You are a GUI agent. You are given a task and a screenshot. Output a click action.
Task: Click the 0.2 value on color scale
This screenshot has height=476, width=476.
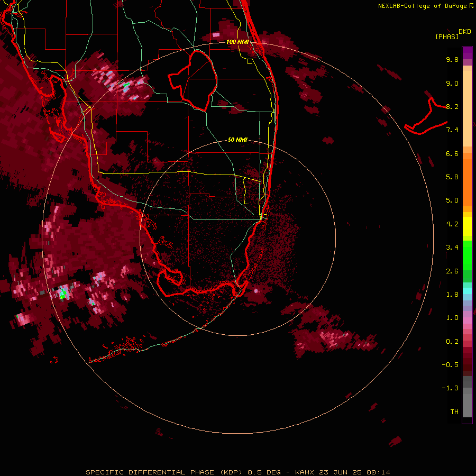452,342
